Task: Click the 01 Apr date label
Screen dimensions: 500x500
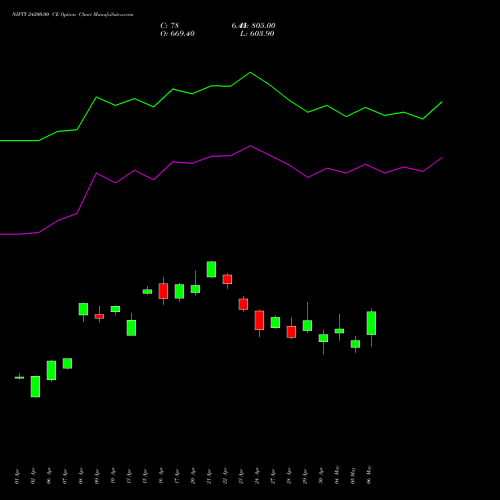Action: 17,477
